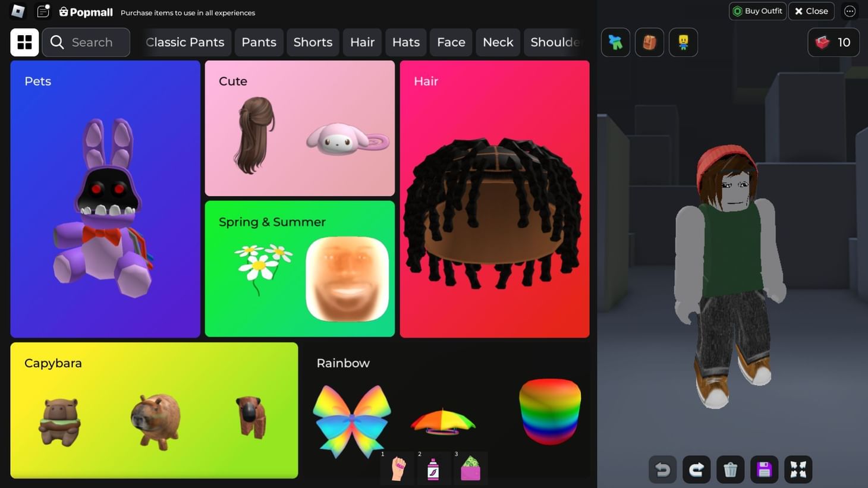Click the Buy Outfit button
Viewport: 868px width, 488px height.
click(757, 11)
